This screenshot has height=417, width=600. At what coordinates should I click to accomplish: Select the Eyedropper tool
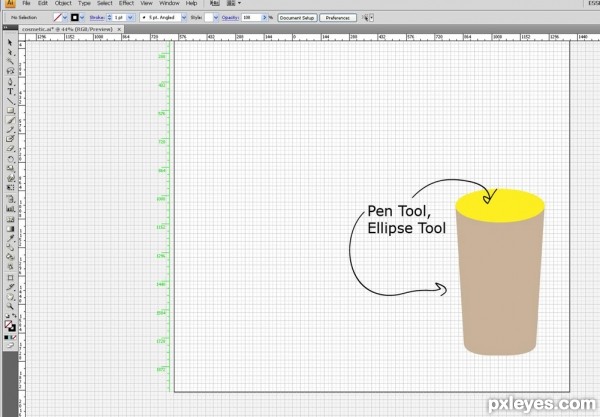(x=10, y=238)
